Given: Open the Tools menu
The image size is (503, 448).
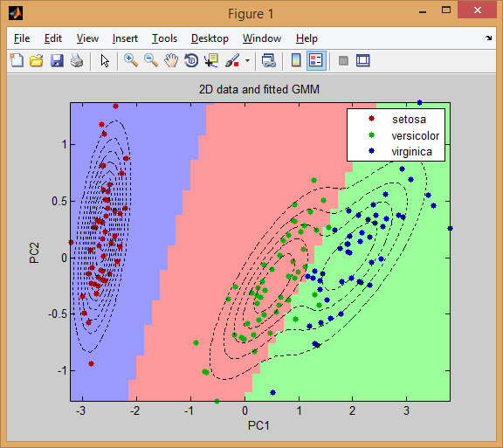Looking at the screenshot, I should (164, 38).
